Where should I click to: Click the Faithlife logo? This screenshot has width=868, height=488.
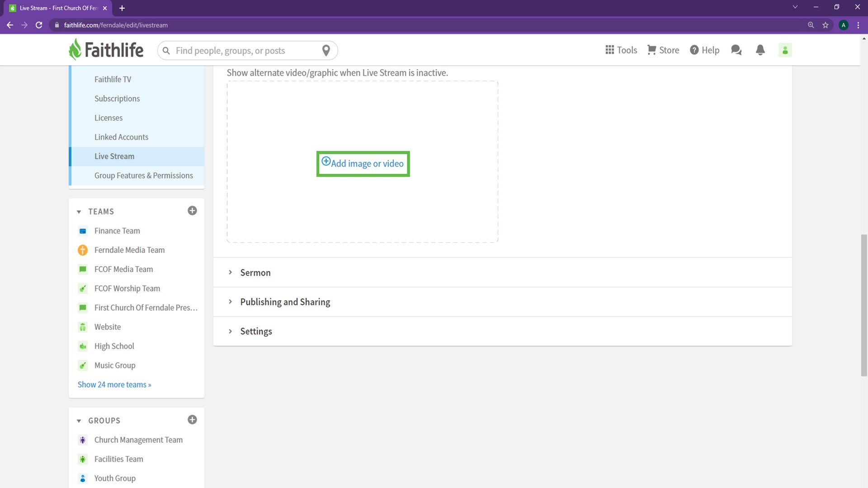106,50
